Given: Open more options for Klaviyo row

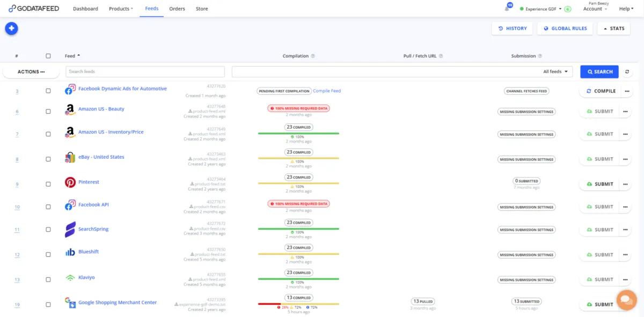Looking at the screenshot, I should 625,279.
